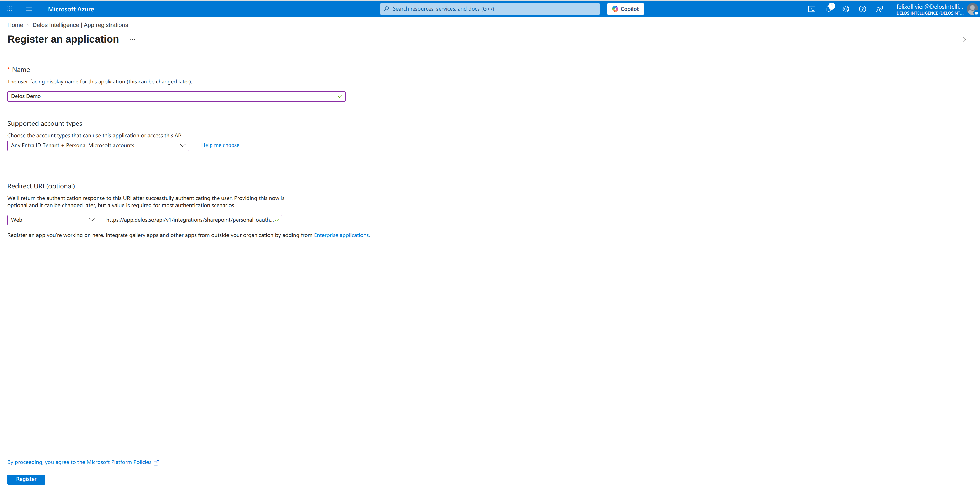Click the Name field containing Delos Demo

pyautogui.click(x=176, y=96)
